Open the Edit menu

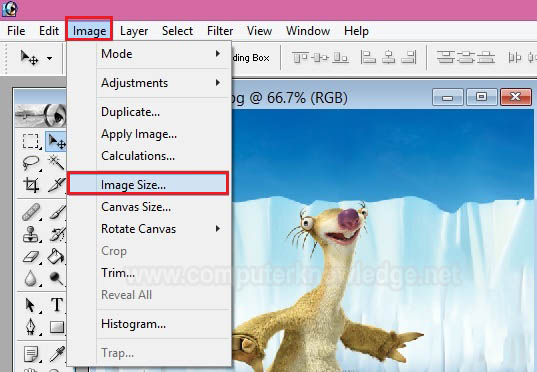coord(49,31)
